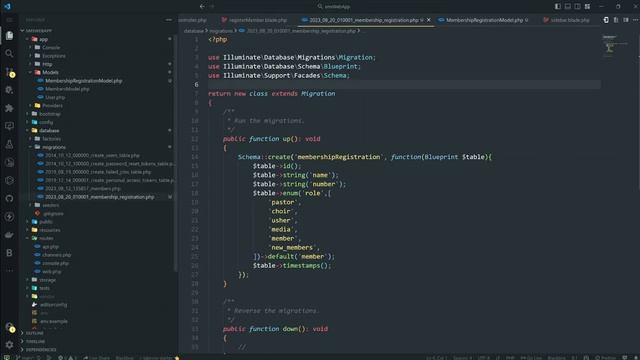Switch to registerMember.blade.php tab

tap(254, 20)
